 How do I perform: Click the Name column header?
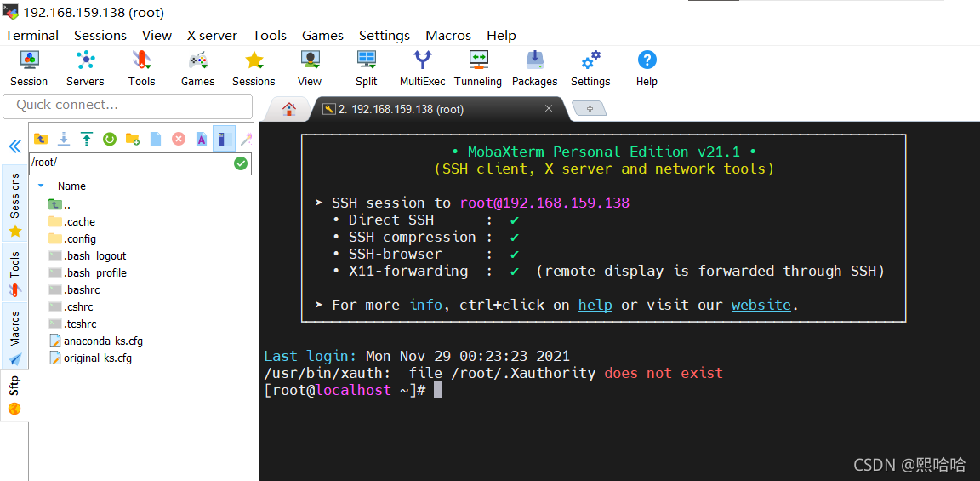[x=71, y=186]
